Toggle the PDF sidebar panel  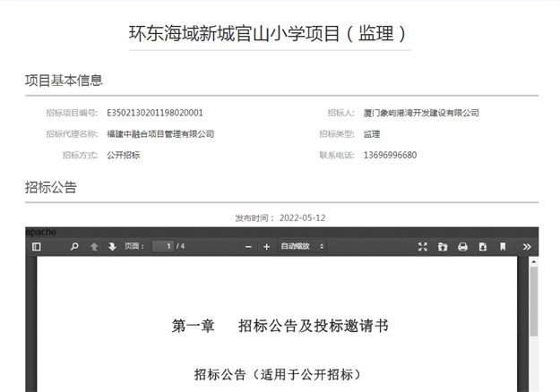click(x=37, y=246)
